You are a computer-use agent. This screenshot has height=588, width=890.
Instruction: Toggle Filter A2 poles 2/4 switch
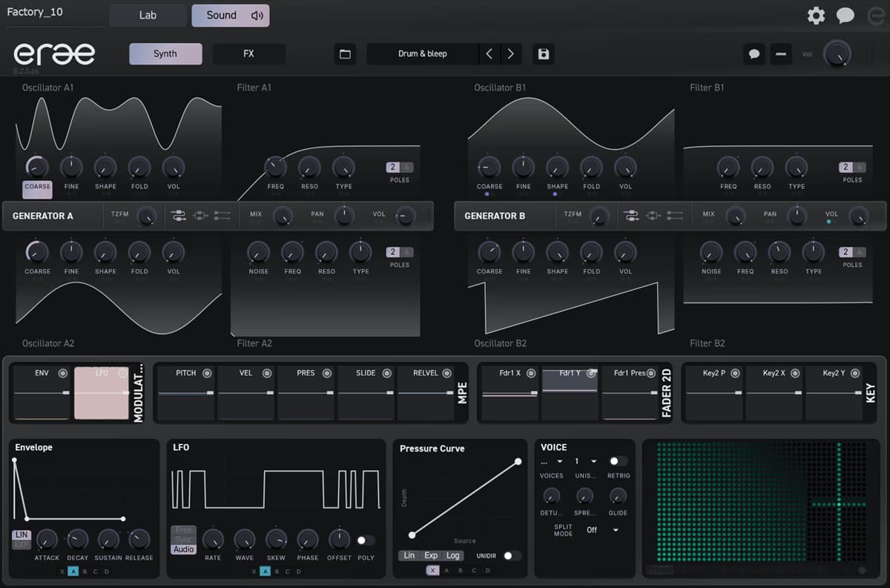pos(399,252)
